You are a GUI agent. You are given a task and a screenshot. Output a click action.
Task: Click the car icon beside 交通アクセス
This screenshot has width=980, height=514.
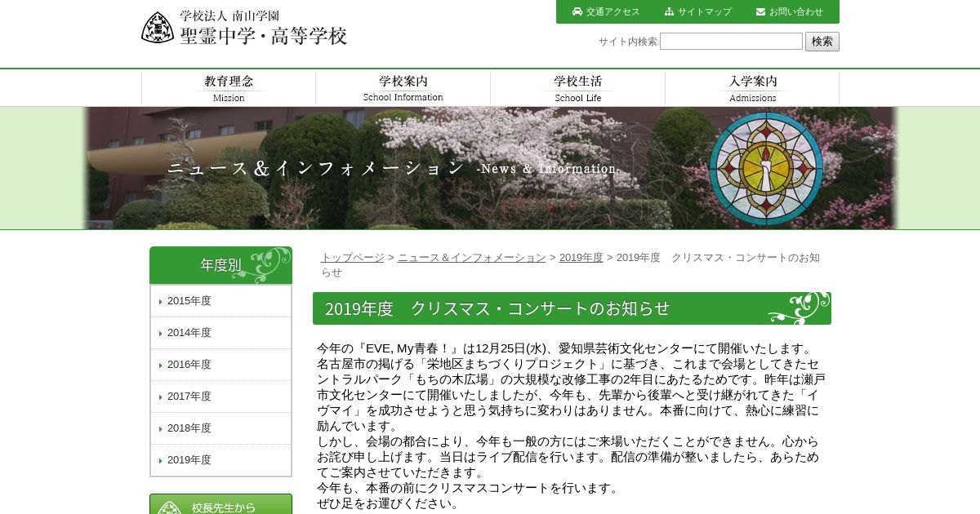[x=577, y=11]
